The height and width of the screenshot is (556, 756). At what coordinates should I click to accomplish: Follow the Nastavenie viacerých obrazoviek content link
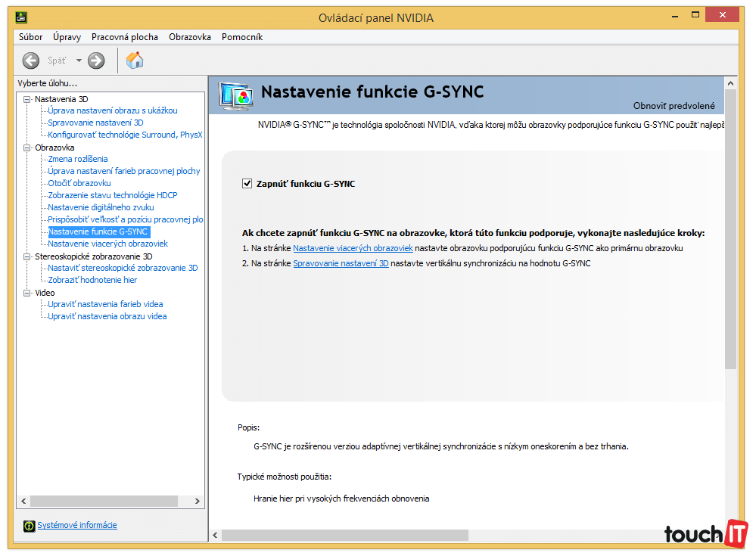[353, 248]
